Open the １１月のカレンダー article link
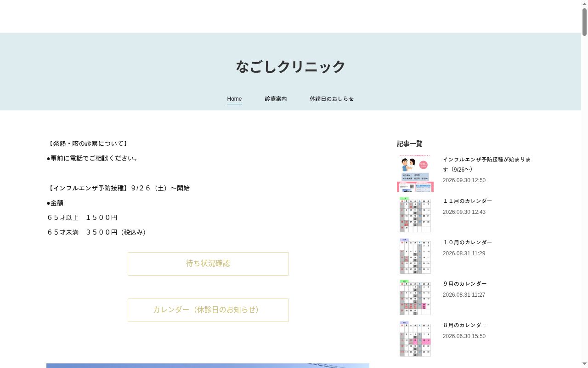Image resolution: width=588 pixels, height=368 pixels. pos(467,201)
